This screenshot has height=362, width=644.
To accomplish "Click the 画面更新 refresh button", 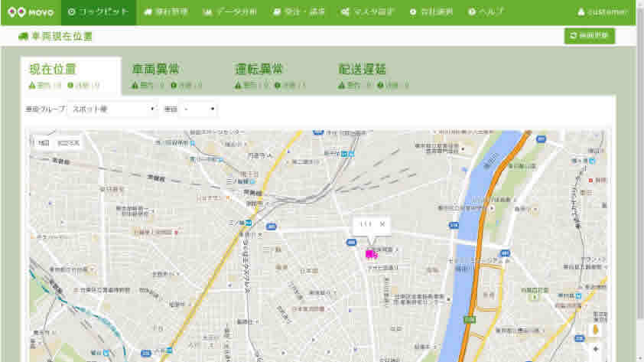I will click(589, 36).
